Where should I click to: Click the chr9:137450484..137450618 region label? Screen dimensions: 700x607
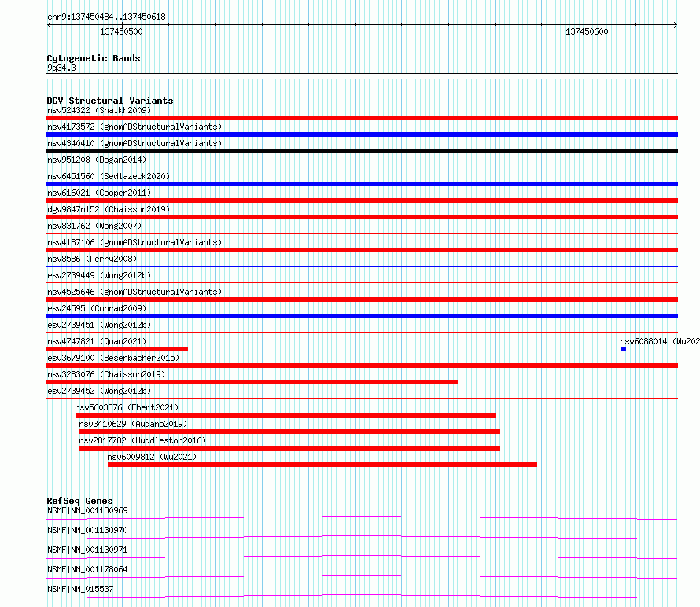point(106,17)
